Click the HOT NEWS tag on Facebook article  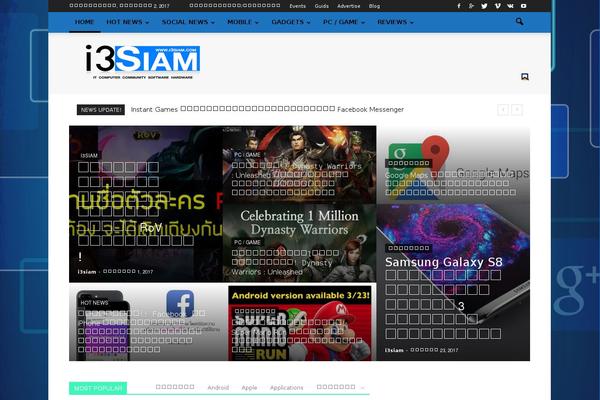click(94, 303)
